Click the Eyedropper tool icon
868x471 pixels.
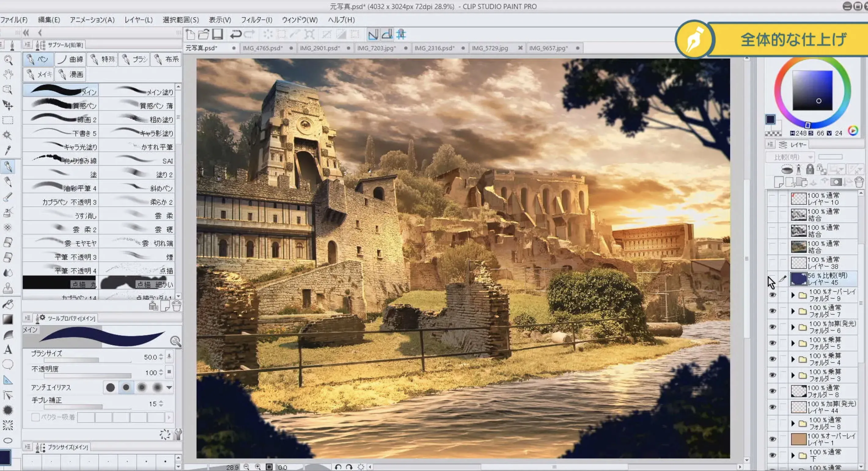[8, 150]
